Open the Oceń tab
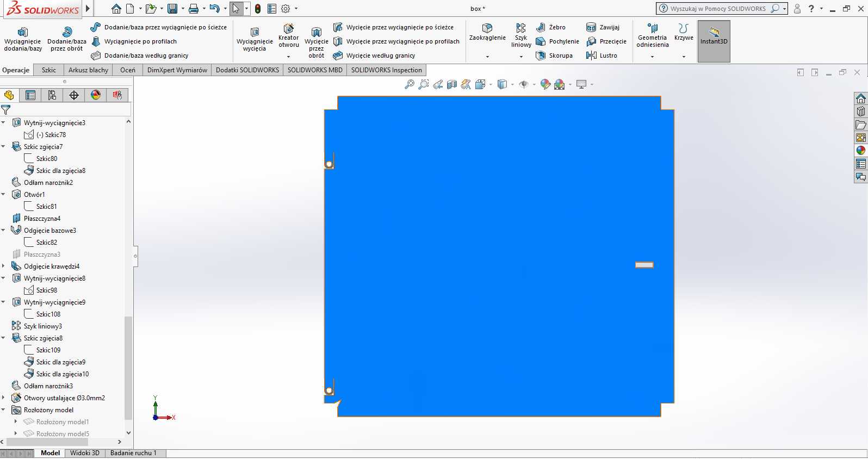868x459 pixels. coord(128,70)
